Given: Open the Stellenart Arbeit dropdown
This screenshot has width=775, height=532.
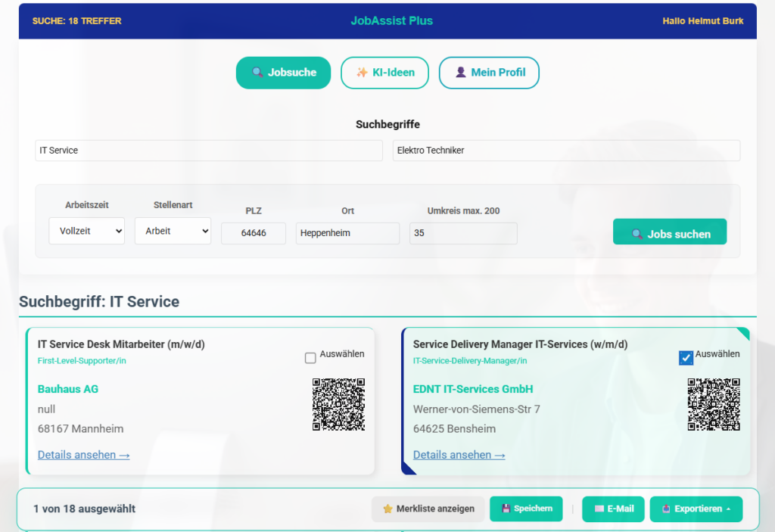Looking at the screenshot, I should (173, 231).
